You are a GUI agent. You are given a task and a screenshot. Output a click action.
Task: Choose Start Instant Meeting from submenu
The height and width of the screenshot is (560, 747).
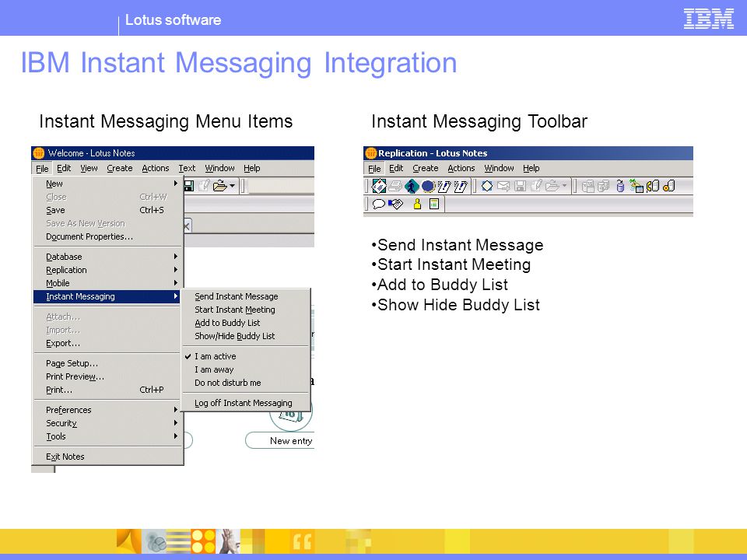[x=235, y=310]
